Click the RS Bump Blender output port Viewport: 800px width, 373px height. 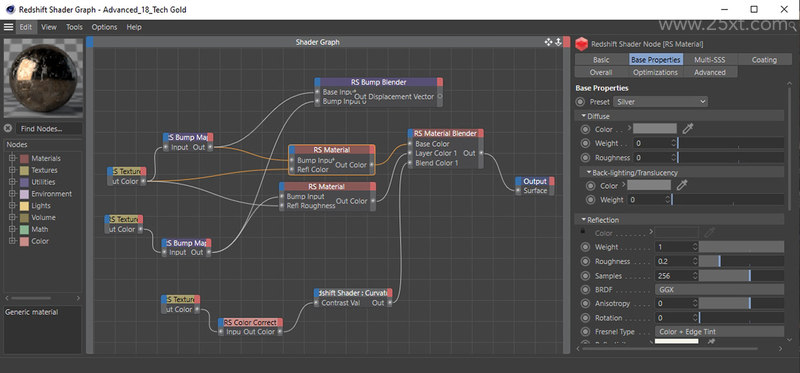[x=440, y=96]
